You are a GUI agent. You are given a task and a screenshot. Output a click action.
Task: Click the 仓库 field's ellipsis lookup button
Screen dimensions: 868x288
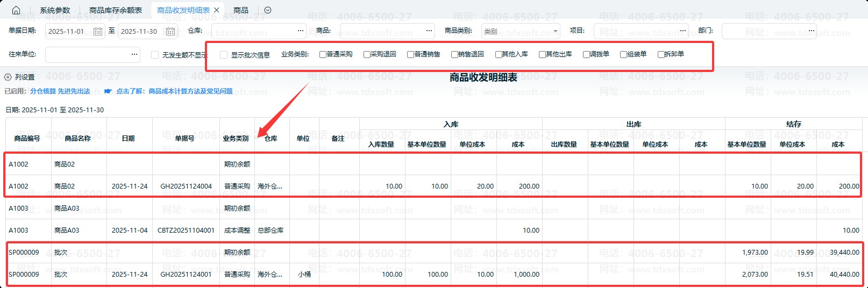click(x=301, y=31)
